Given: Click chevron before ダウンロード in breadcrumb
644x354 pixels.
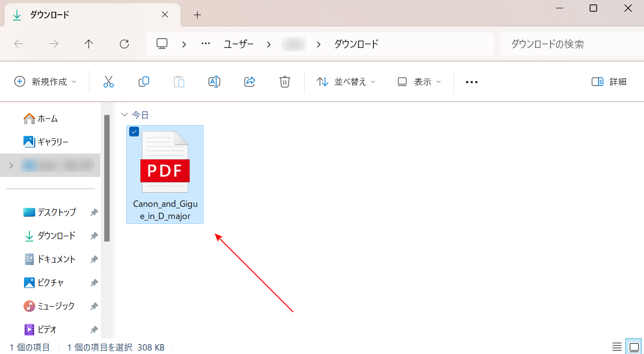Looking at the screenshot, I should [x=319, y=44].
